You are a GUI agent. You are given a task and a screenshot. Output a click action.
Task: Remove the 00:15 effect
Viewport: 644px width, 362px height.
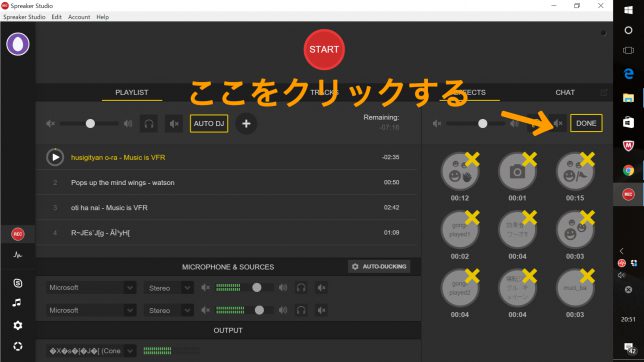tap(587, 159)
